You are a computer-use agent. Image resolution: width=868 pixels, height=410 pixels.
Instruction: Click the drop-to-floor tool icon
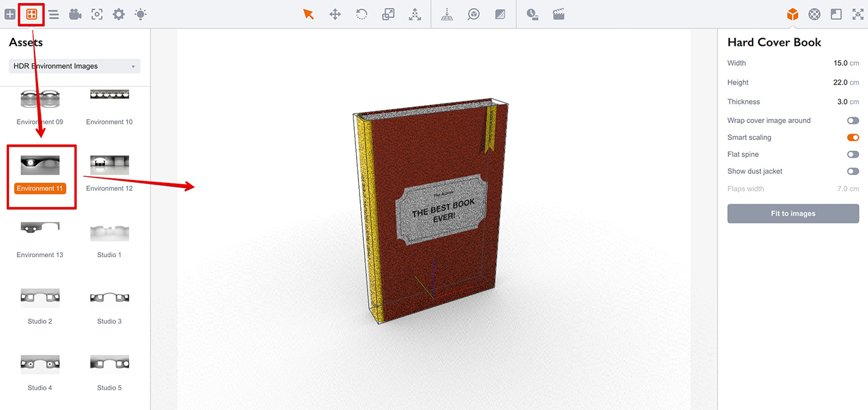point(447,14)
